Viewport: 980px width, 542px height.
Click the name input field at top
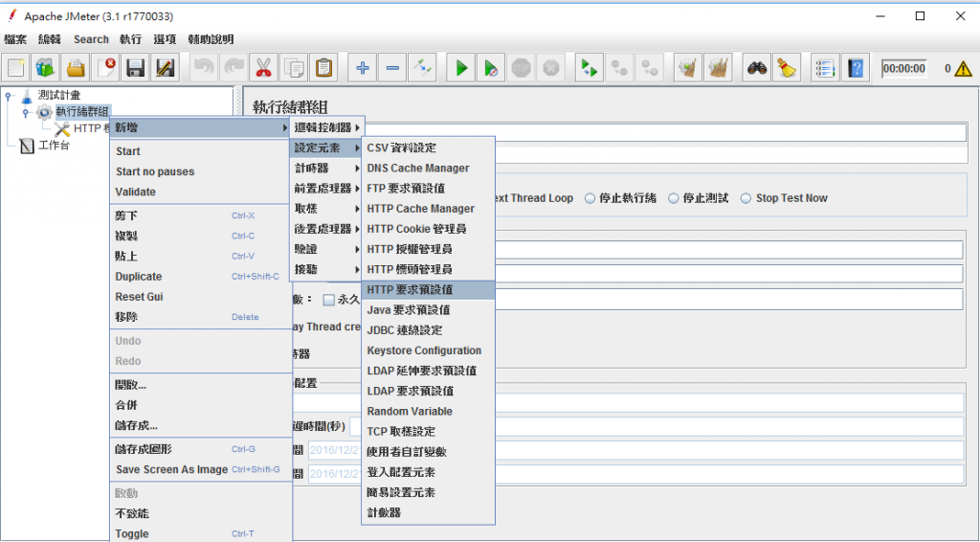point(665,132)
